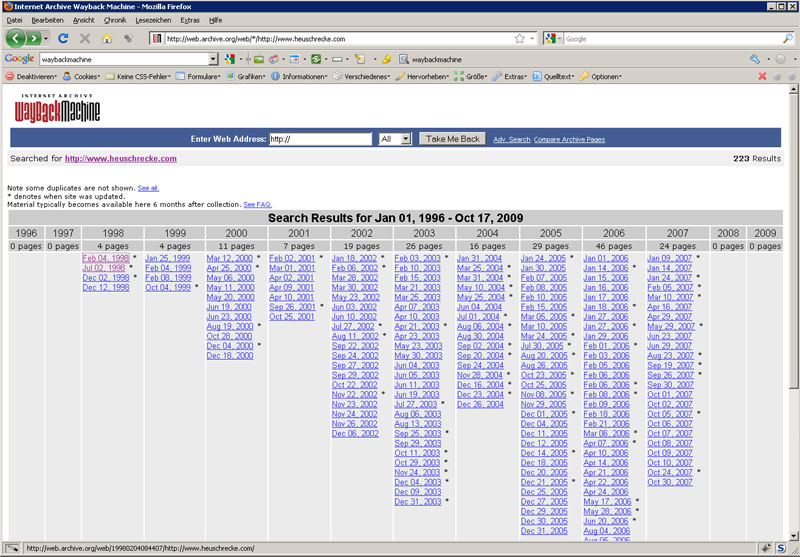Click the browser Back arrow button
This screenshot has width=800, height=557.
point(15,38)
